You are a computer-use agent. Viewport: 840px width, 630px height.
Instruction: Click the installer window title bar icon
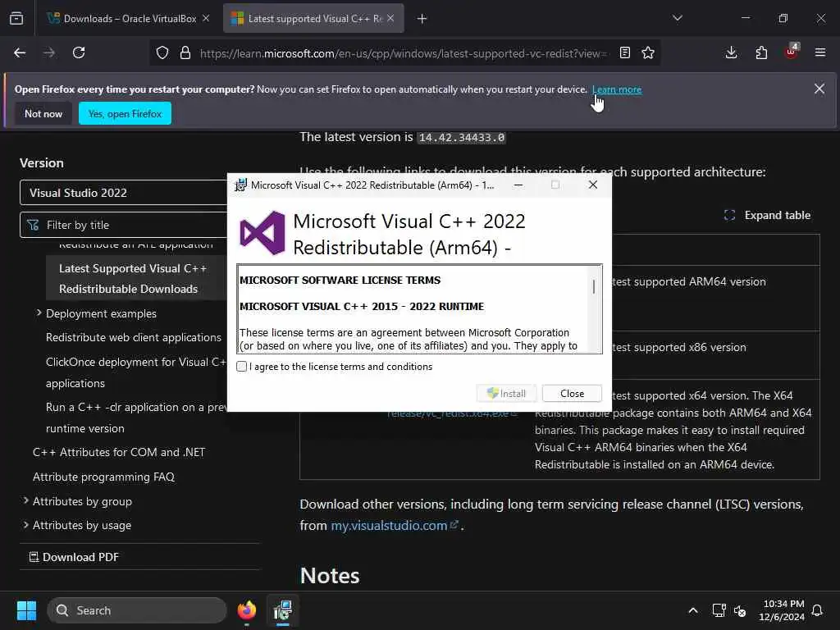[240, 185]
